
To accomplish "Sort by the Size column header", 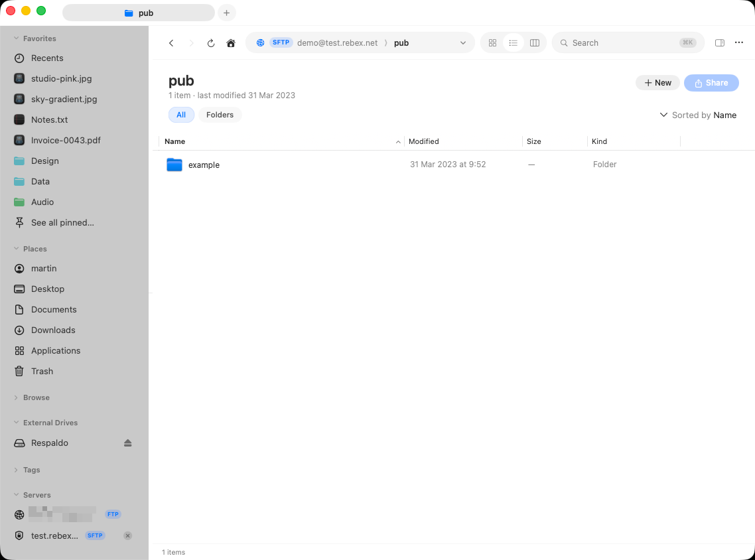I will pyautogui.click(x=555, y=141).
